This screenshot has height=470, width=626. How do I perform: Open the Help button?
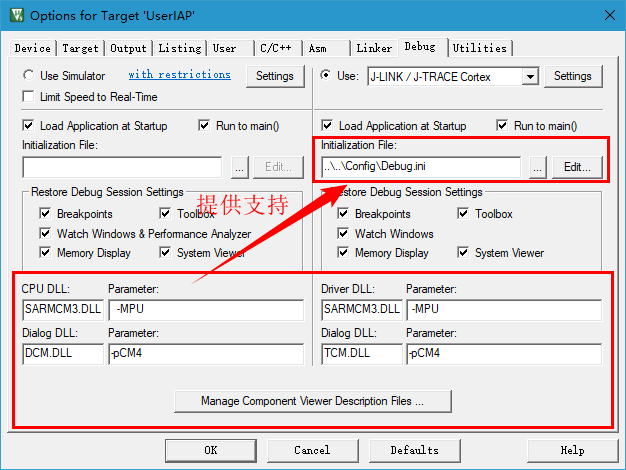[x=572, y=450]
